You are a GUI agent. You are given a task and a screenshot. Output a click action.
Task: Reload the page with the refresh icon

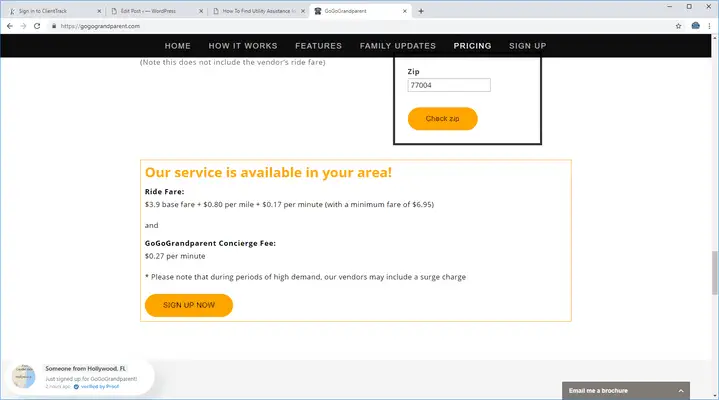coord(37,26)
